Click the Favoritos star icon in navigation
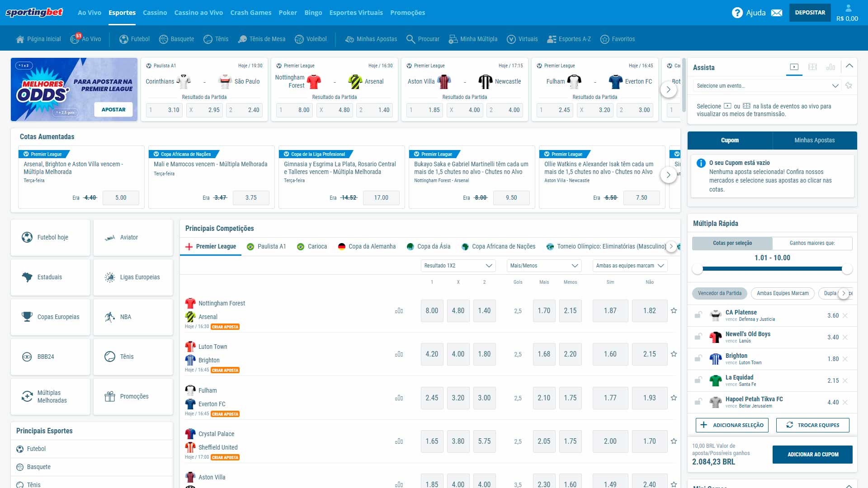Screen dimensions: 868x488 [x=604, y=39]
